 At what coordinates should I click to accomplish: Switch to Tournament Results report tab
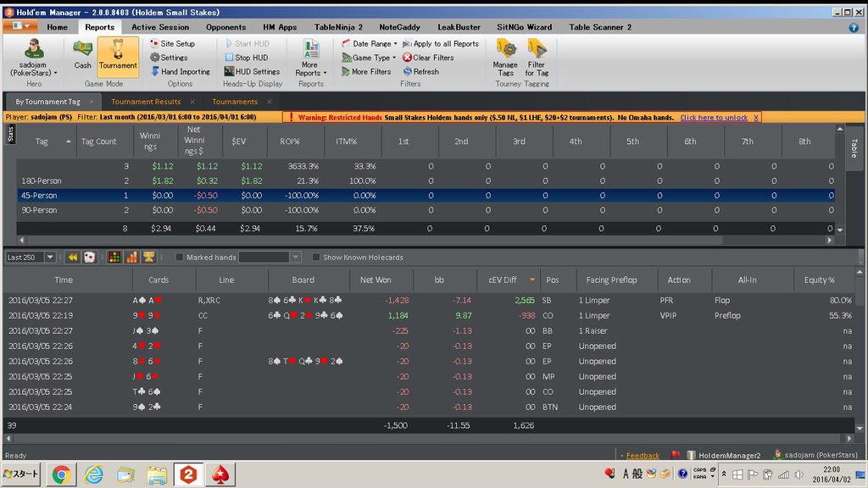[x=146, y=102]
